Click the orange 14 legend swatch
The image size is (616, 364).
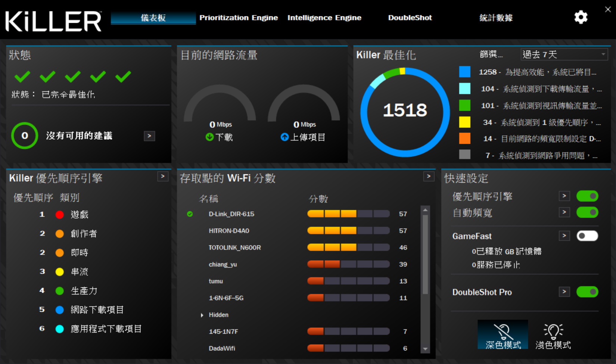(x=465, y=138)
